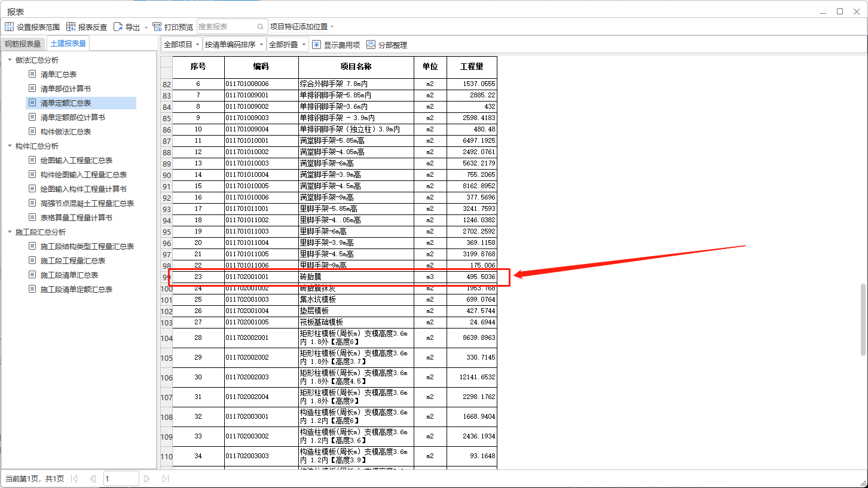Go to previous page arrow
This screenshot has width=868, height=488.
pyautogui.click(x=93, y=478)
